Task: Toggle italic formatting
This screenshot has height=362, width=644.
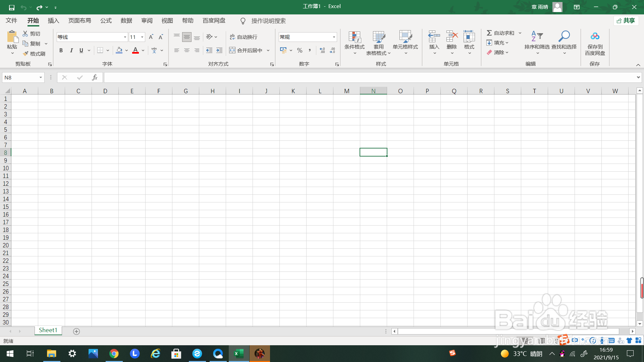Action: coord(71,50)
